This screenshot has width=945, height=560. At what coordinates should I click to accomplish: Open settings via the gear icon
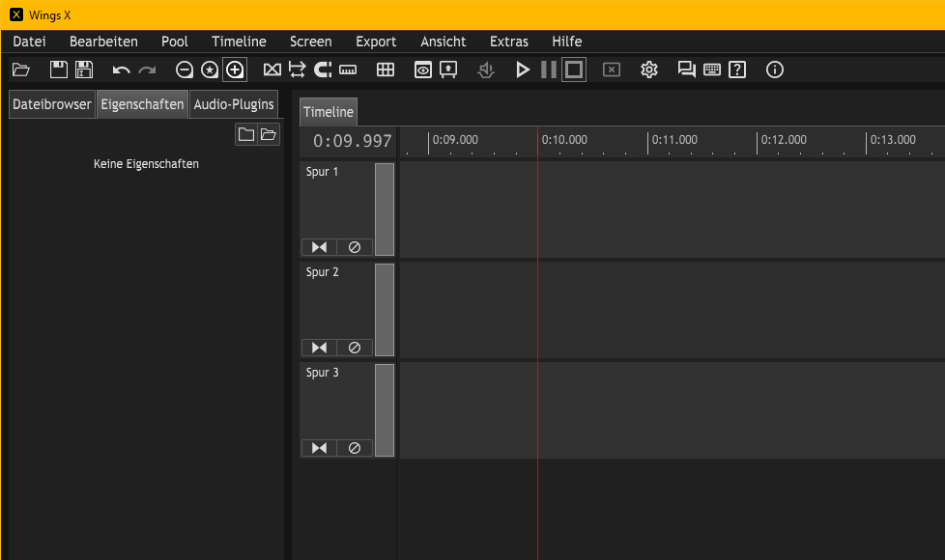(649, 70)
